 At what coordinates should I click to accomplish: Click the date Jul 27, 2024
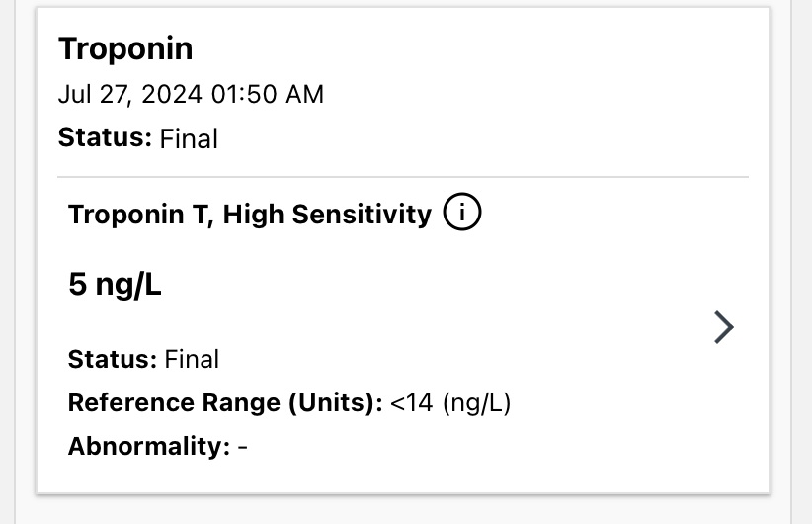tap(126, 95)
